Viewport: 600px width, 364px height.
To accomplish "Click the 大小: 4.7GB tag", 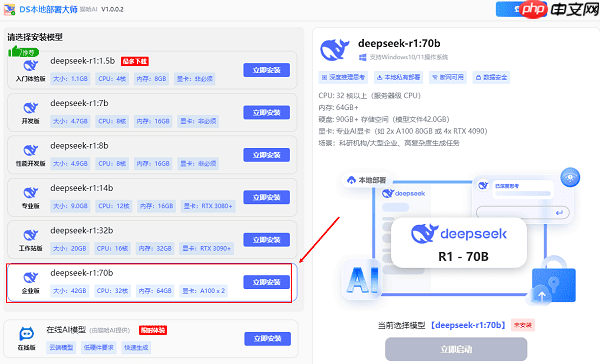I will (x=70, y=121).
